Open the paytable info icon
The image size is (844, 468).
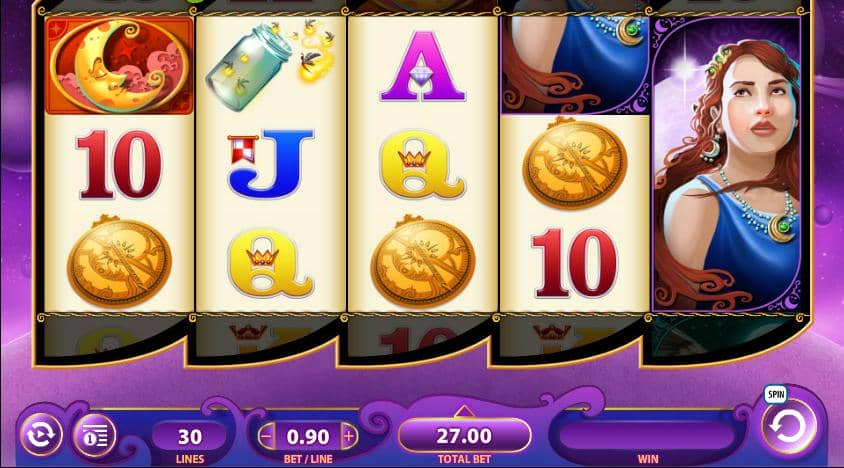[95, 435]
